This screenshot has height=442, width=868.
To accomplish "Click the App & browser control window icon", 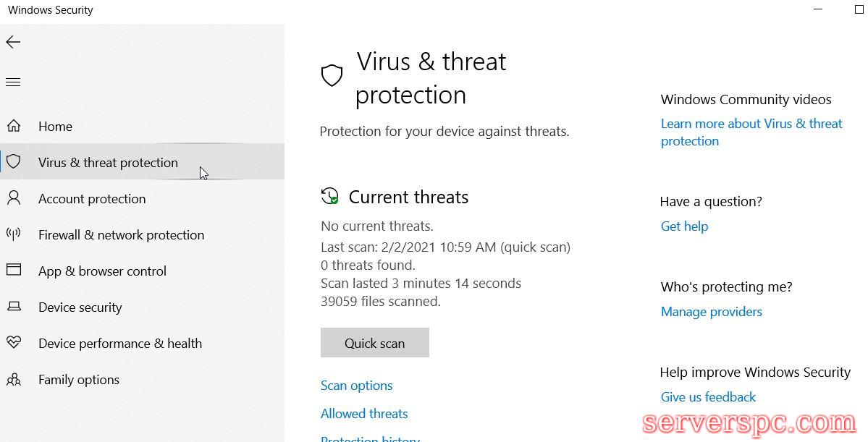I will tap(13, 271).
